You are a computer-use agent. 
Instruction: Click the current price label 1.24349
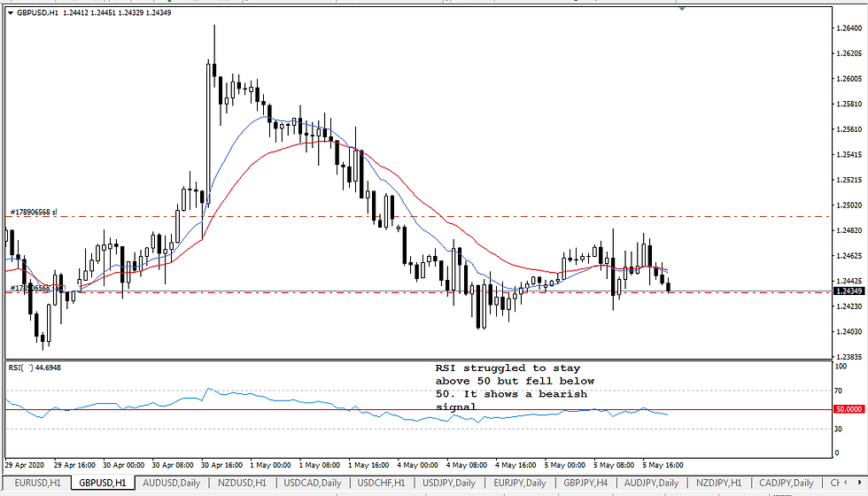(849, 291)
